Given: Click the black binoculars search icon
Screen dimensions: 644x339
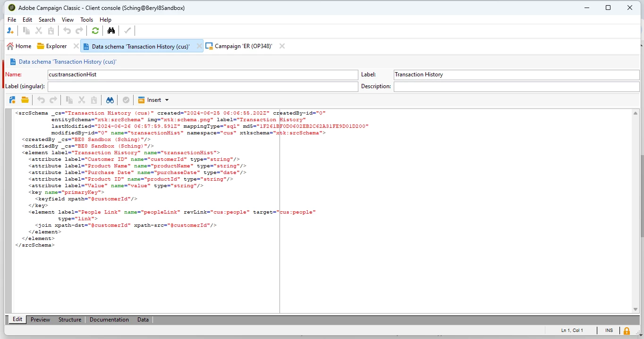Looking at the screenshot, I should [x=111, y=31].
